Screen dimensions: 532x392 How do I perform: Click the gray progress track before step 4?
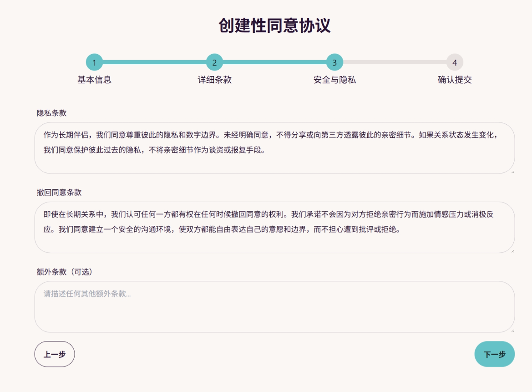pyautogui.click(x=394, y=62)
